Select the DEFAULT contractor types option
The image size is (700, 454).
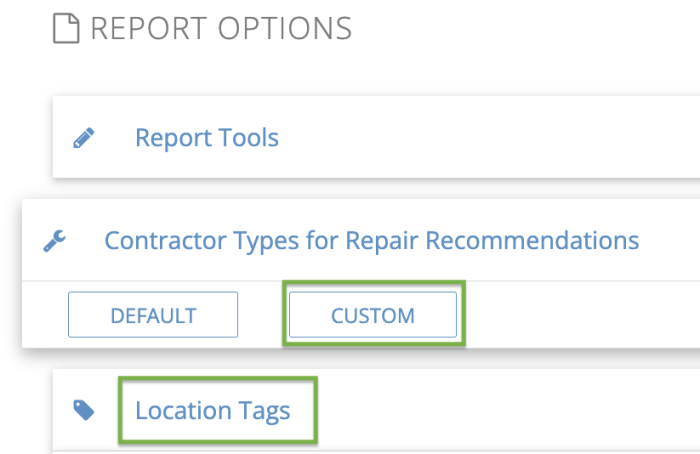(x=153, y=315)
